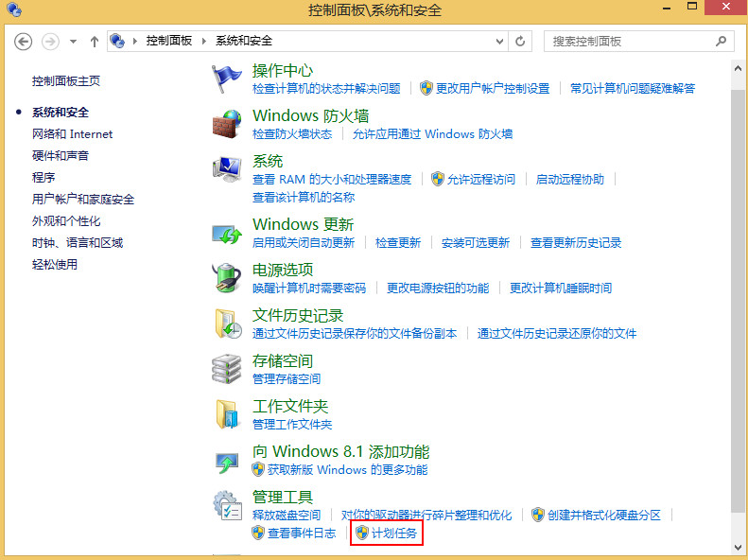Select 硬件和声音 category
Screen dimensions: 748x560
pos(61,155)
